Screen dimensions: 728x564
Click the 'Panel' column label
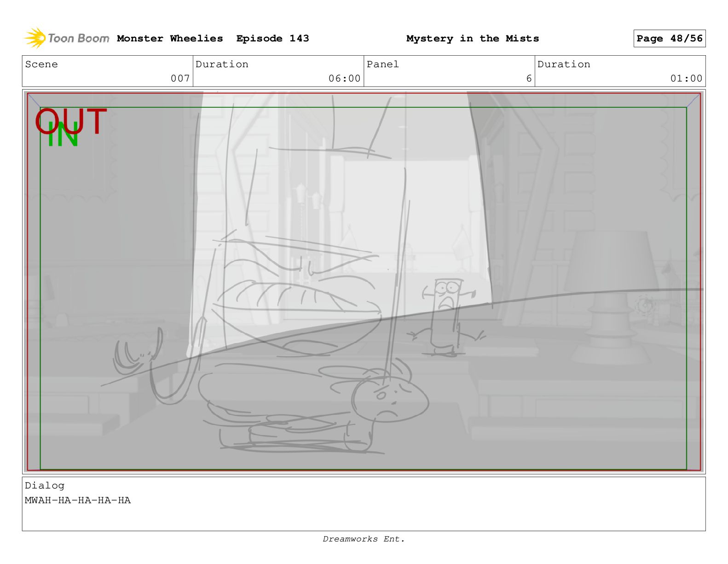(383, 64)
